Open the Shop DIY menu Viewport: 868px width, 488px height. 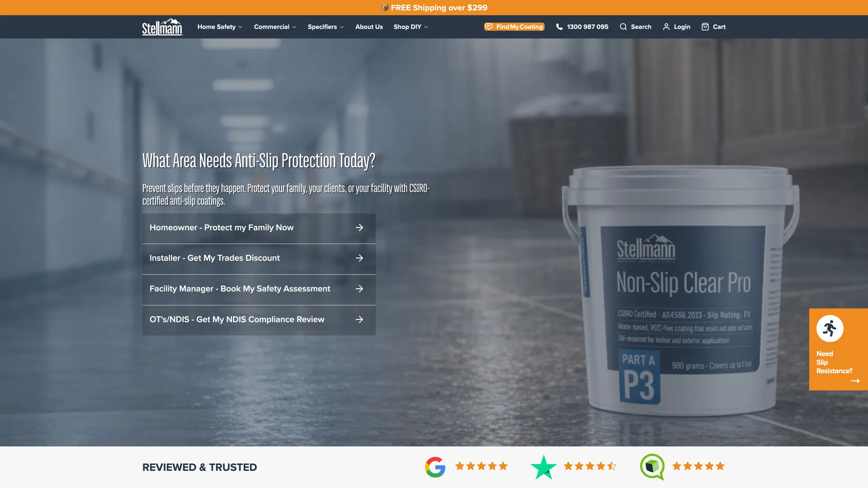pos(410,27)
